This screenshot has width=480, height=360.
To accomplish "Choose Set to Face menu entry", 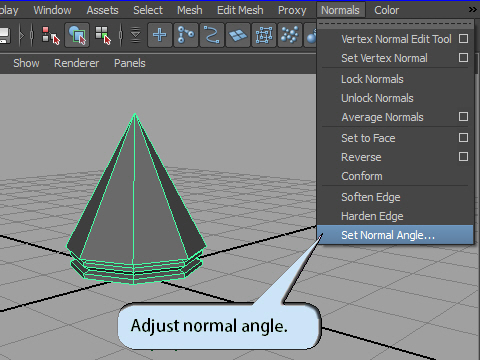I will [x=368, y=138].
